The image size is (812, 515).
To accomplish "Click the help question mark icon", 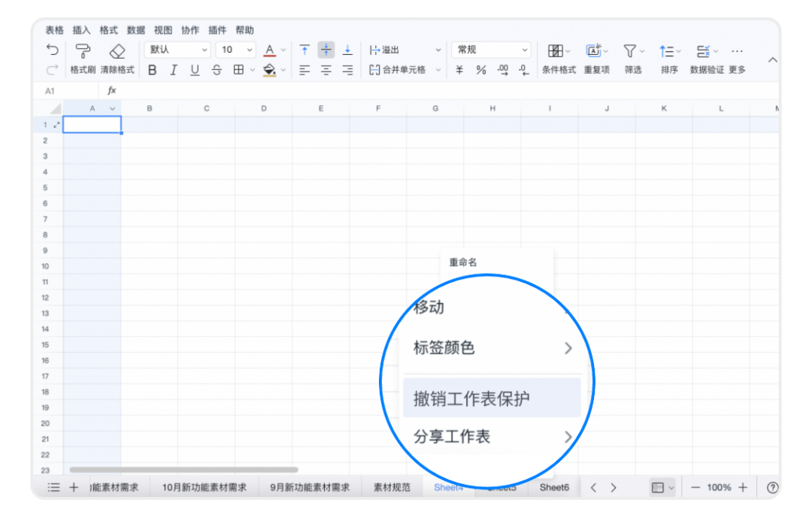I will point(772,487).
